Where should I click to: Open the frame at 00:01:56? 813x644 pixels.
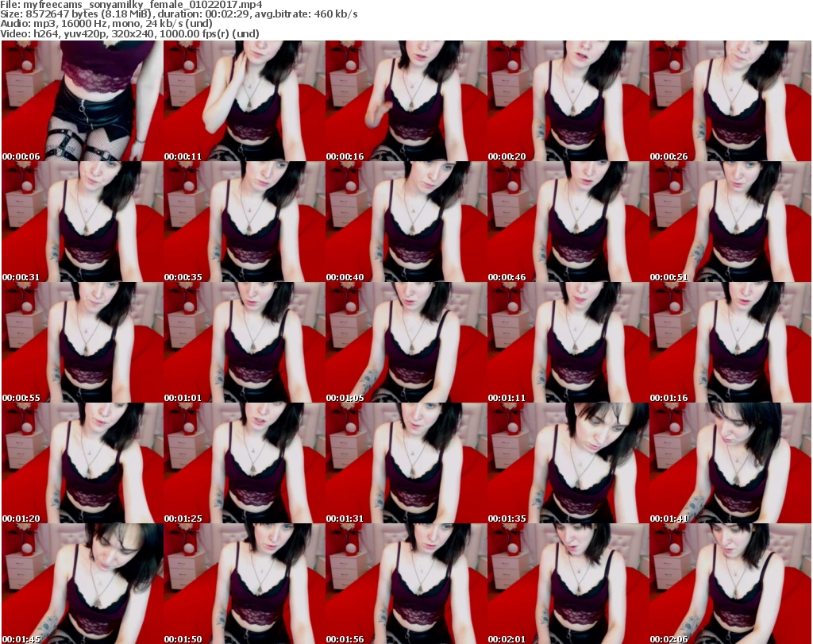(406, 584)
